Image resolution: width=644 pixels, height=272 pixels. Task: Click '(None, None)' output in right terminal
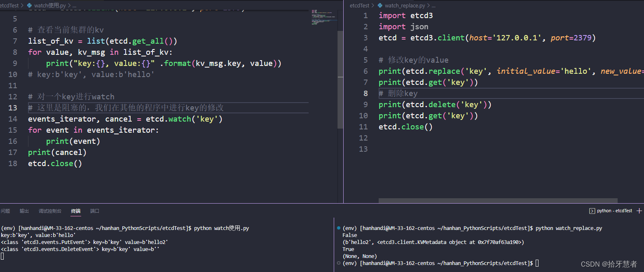(x=360, y=256)
